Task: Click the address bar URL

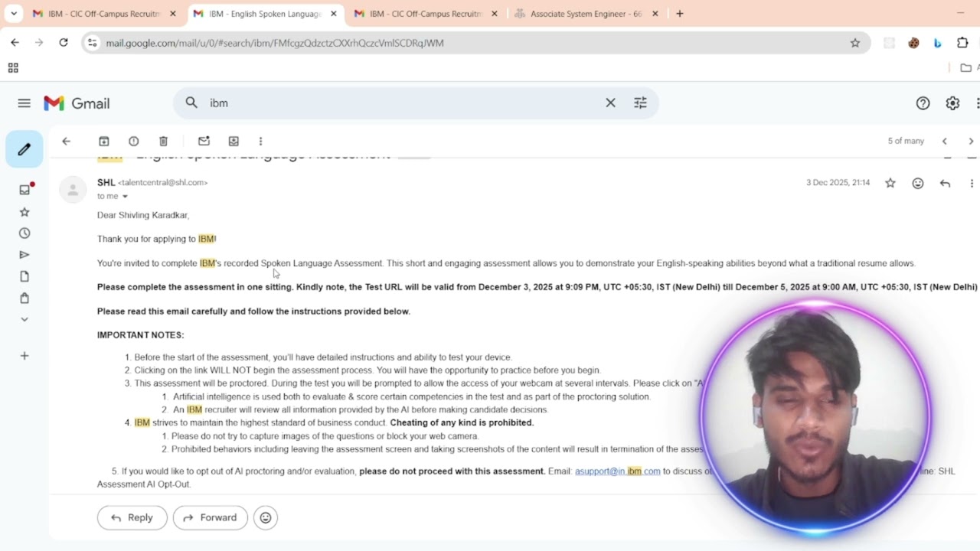Action: (x=275, y=43)
